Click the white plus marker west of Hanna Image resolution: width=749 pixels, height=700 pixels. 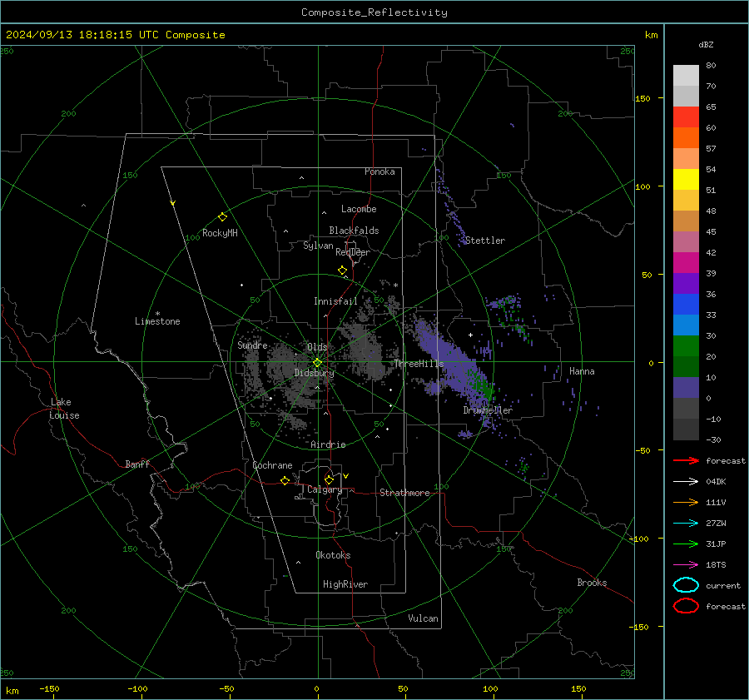pos(470,335)
